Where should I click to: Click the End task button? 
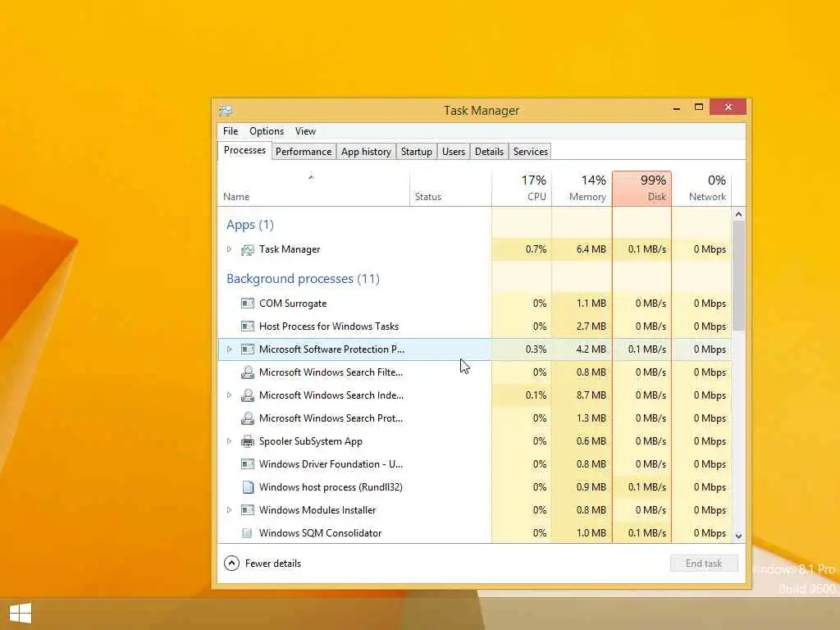[703, 564]
